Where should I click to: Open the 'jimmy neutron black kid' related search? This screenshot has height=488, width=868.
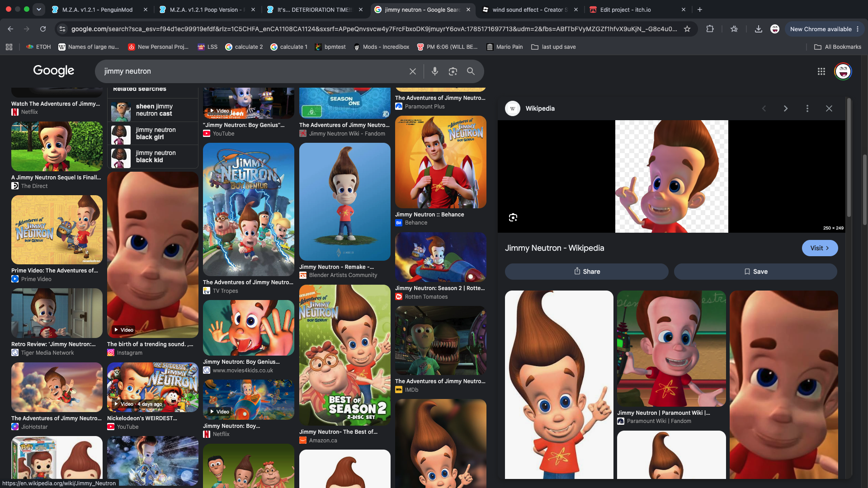click(153, 156)
